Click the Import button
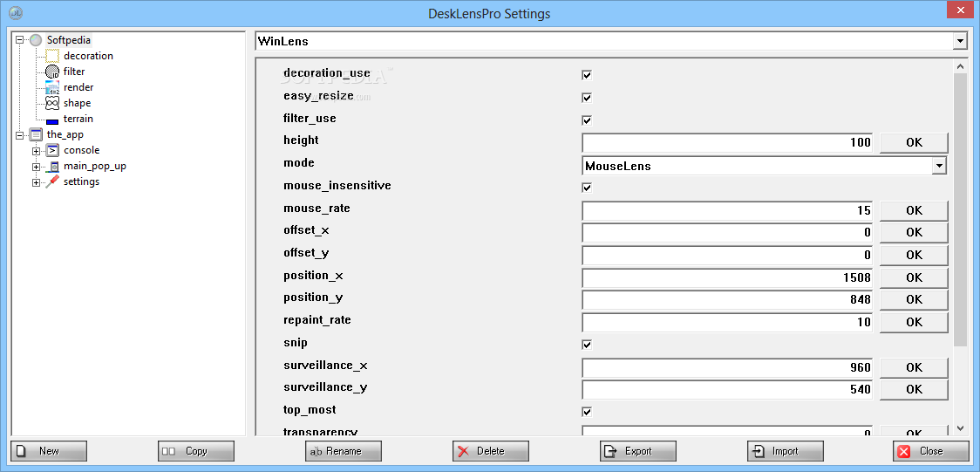The width and height of the screenshot is (980, 472). 786,451
